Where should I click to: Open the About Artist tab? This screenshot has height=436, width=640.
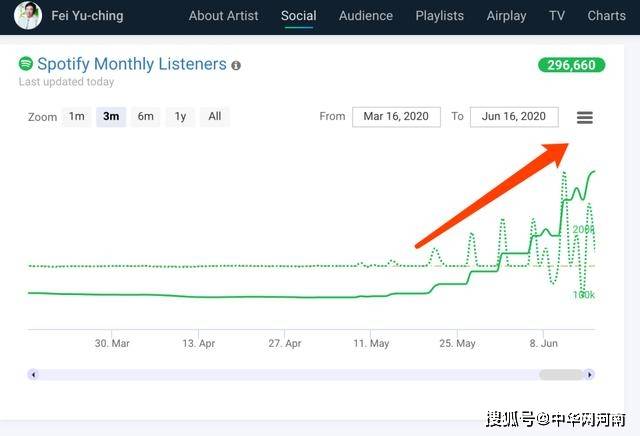point(223,16)
